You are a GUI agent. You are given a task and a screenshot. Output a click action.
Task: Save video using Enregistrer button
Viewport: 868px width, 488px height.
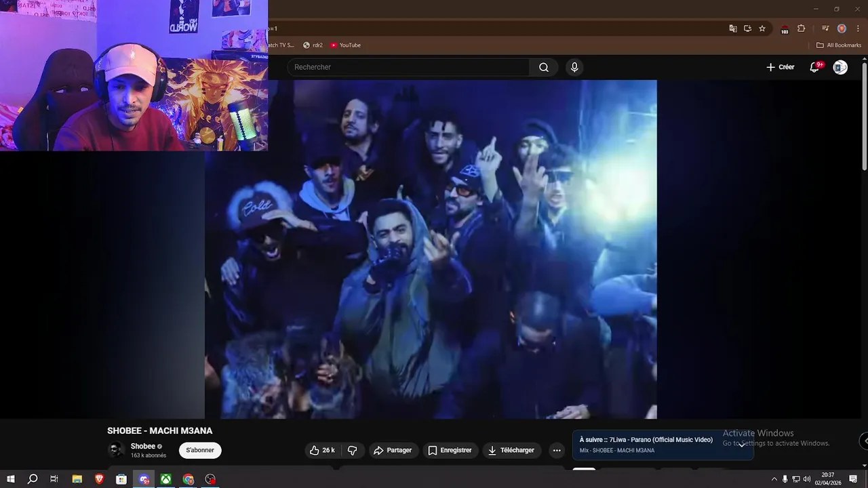tap(450, 450)
